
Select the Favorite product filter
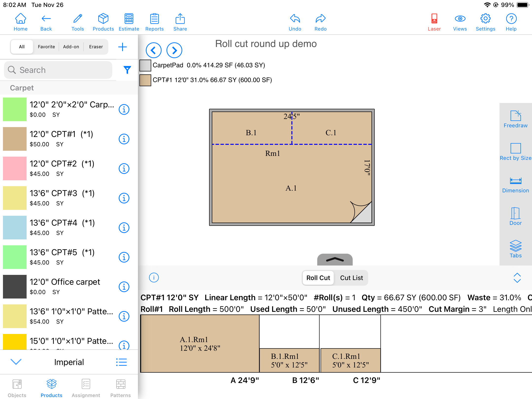[x=46, y=47]
